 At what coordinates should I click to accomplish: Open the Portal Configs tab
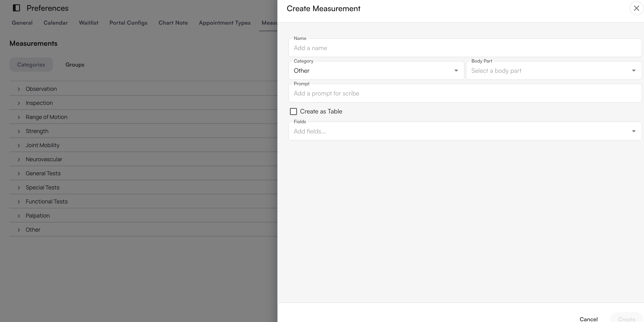click(128, 23)
